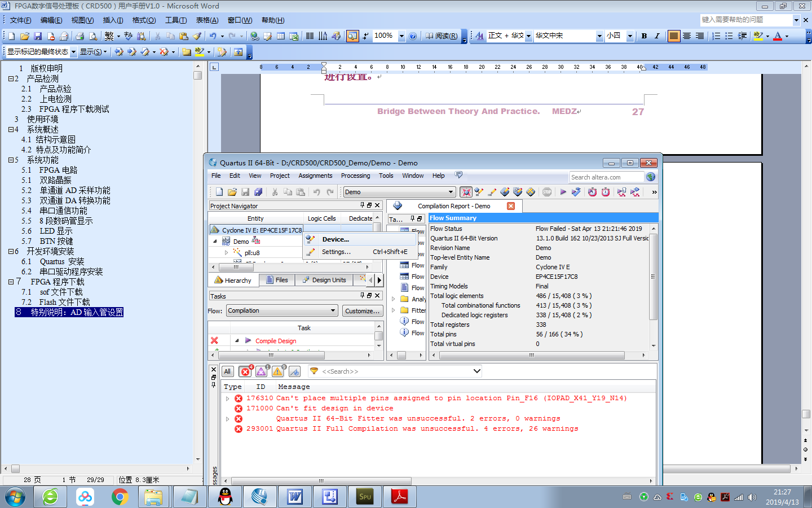
Task: Collapse heading 4 系统概述 in document map
Action: pyautogui.click(x=11, y=130)
